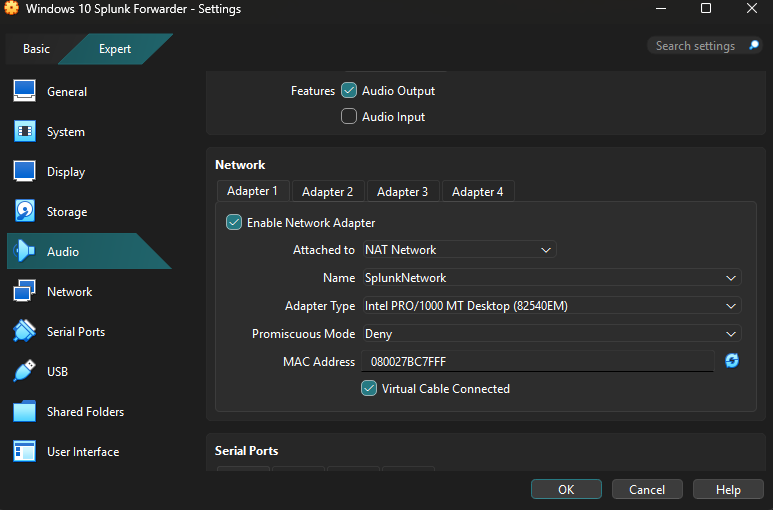
Task: Go to USB in the sidebar list
Action: pyautogui.click(x=57, y=372)
